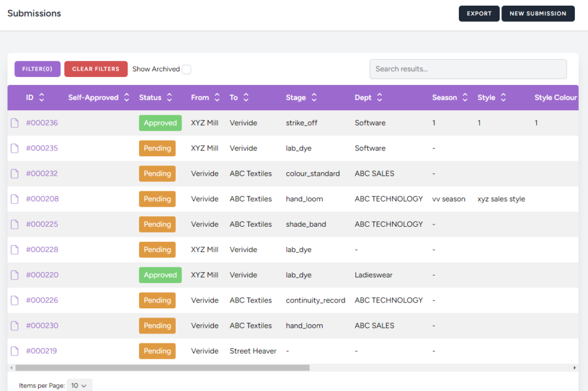Click the document icon beside submission #000236
Image resolution: width=588 pixels, height=391 pixels.
(15, 123)
